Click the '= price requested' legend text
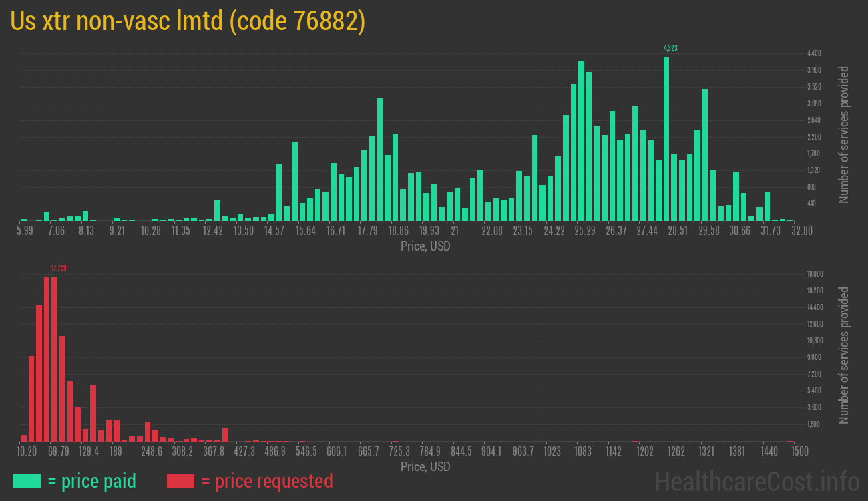This screenshot has height=501, width=868. pos(266,481)
